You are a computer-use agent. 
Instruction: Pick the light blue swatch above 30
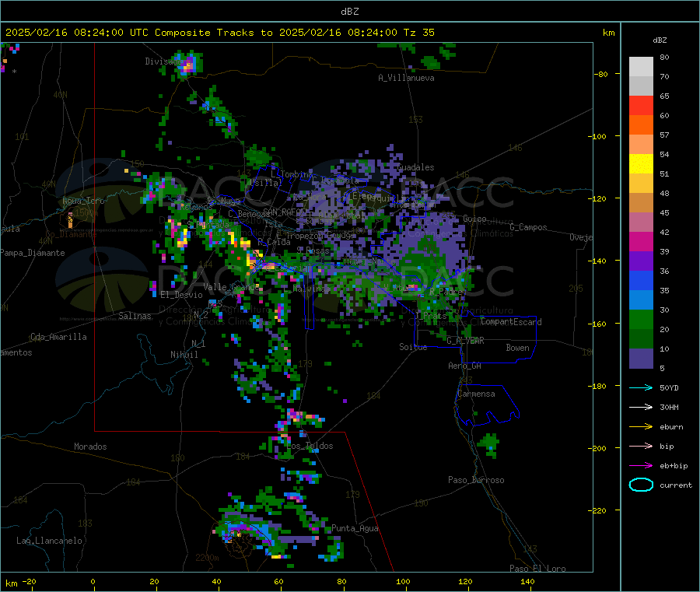click(641, 300)
